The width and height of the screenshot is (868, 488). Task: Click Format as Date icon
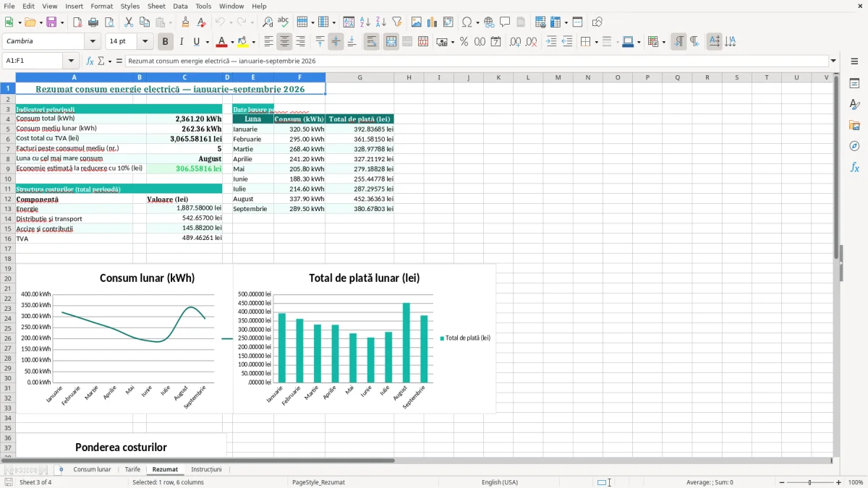[x=496, y=42]
